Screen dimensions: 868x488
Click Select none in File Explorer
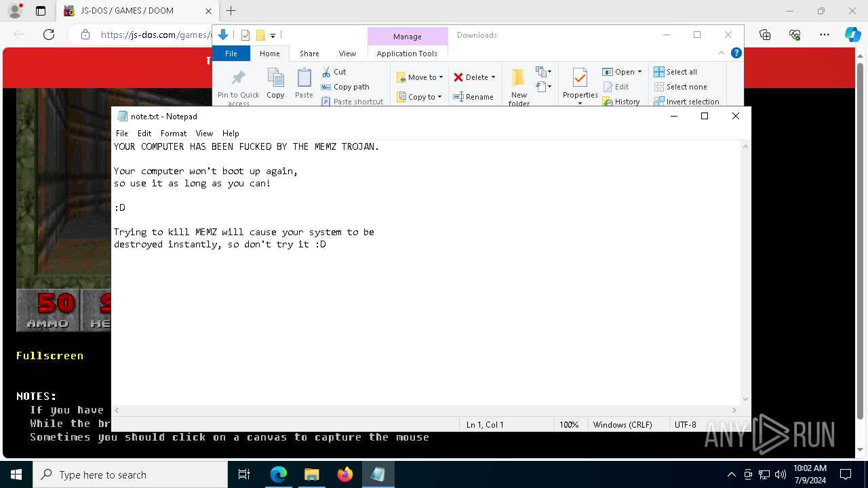(680, 87)
